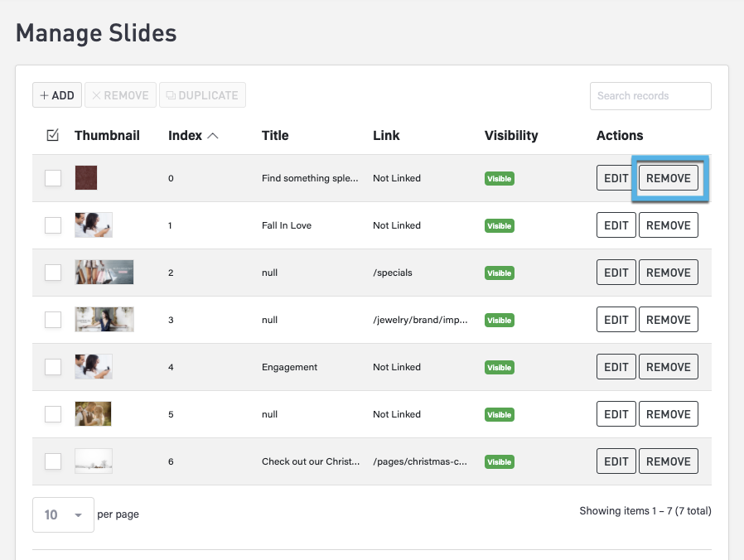This screenshot has height=560, width=744.
Task: Open the brown thumbnail of slide 0
Action: [x=86, y=178]
